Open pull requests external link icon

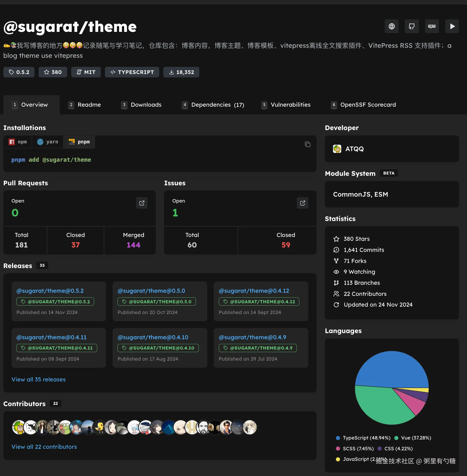click(x=142, y=203)
